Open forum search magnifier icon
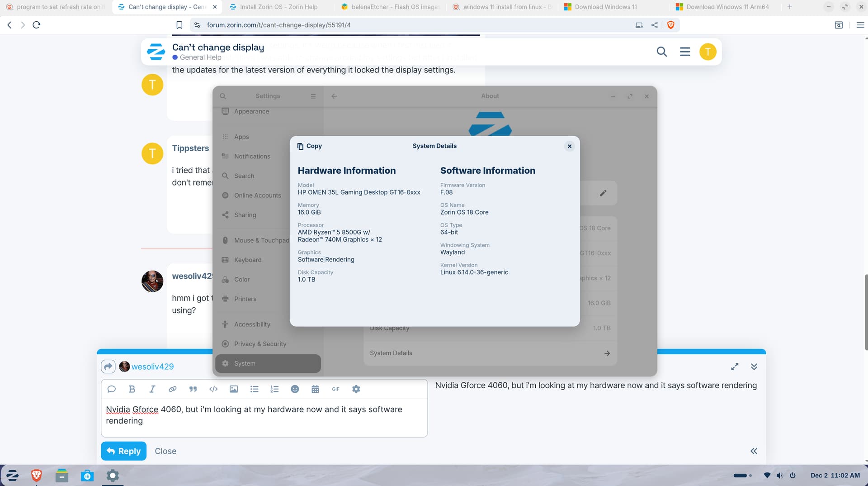The height and width of the screenshot is (486, 868). (661, 52)
